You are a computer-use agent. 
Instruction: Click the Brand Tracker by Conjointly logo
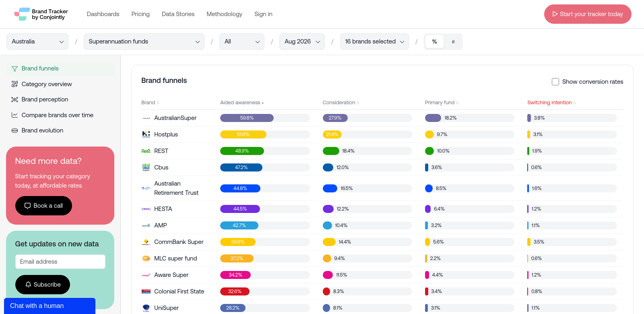tap(41, 14)
